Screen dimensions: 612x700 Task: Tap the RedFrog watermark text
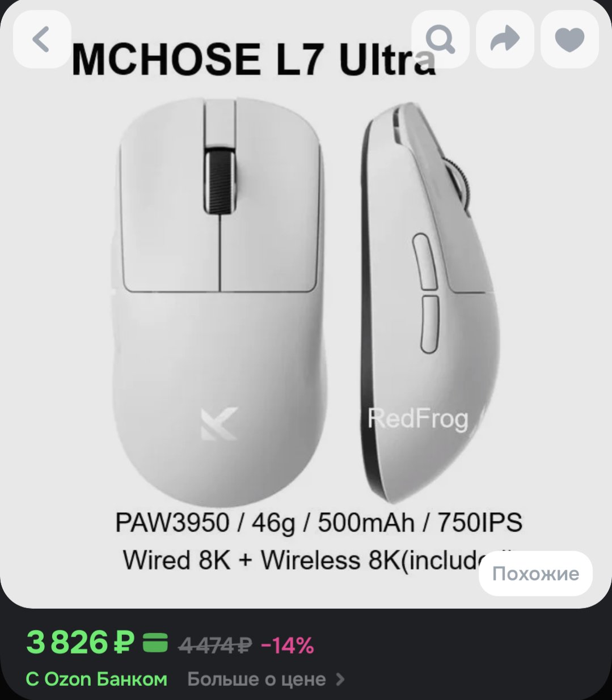coord(418,419)
